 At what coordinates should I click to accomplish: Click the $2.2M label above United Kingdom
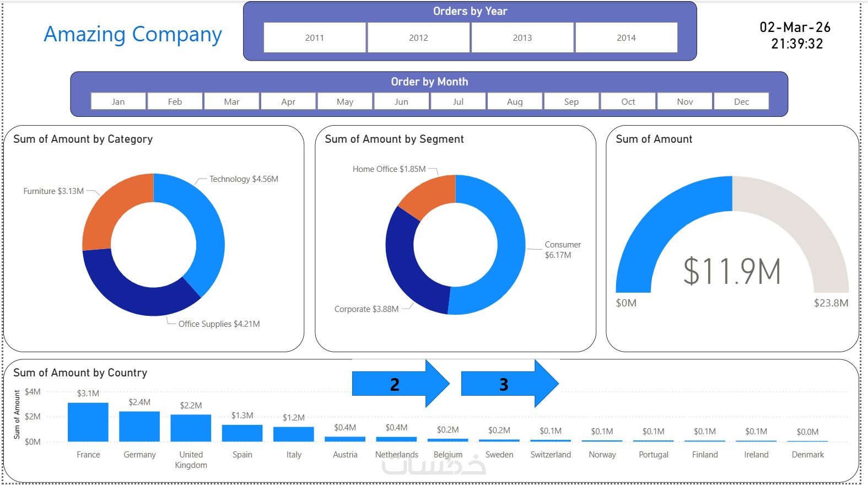point(191,406)
